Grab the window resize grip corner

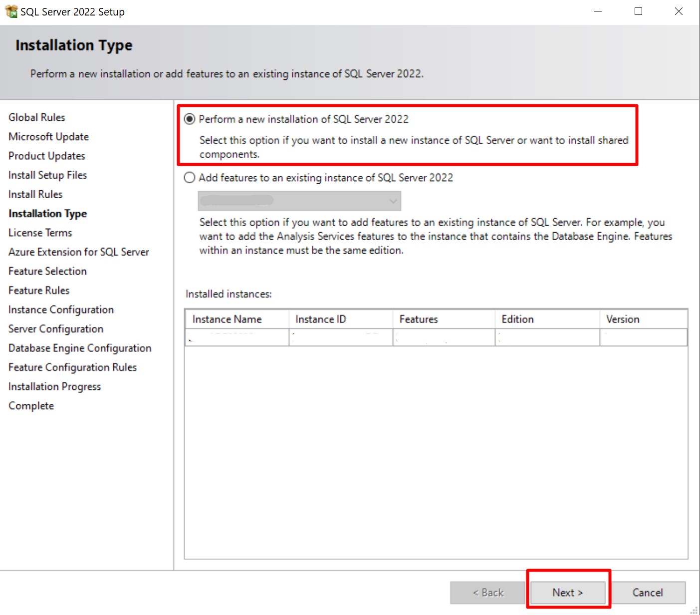click(x=694, y=610)
